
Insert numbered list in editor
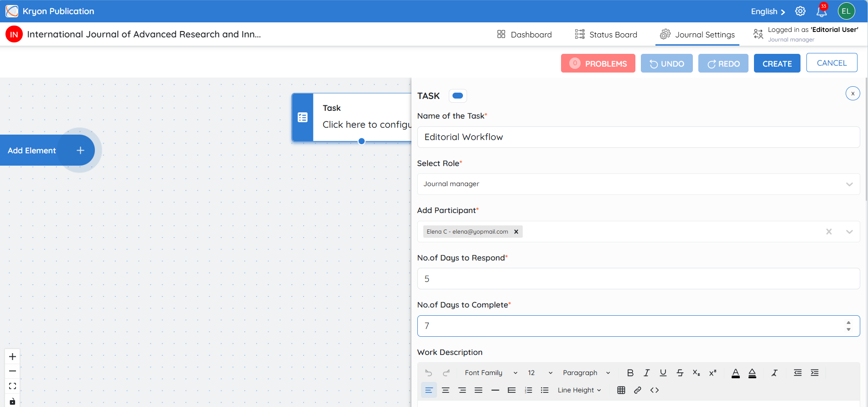coord(528,390)
